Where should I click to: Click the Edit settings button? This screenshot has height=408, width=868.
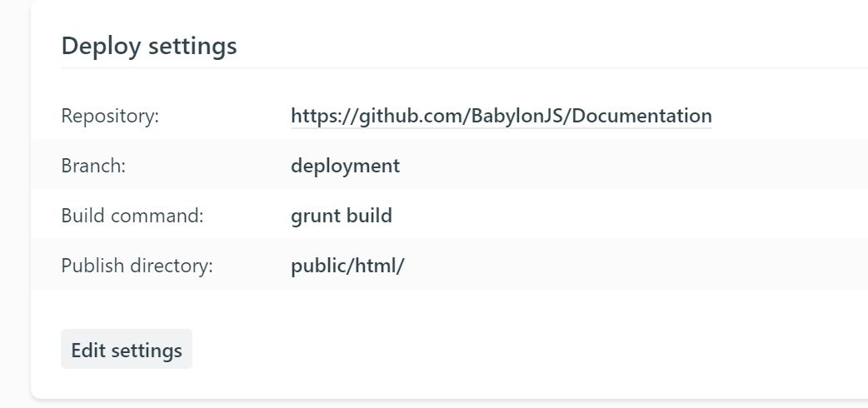click(x=127, y=350)
